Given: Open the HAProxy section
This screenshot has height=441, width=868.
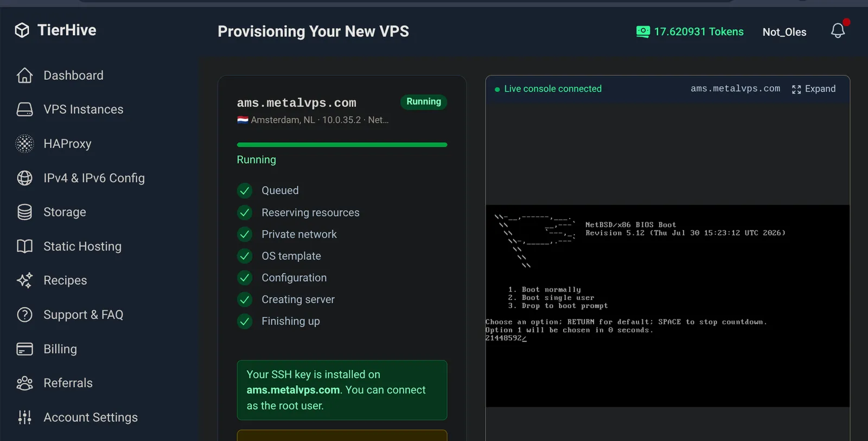Looking at the screenshot, I should 67,144.
